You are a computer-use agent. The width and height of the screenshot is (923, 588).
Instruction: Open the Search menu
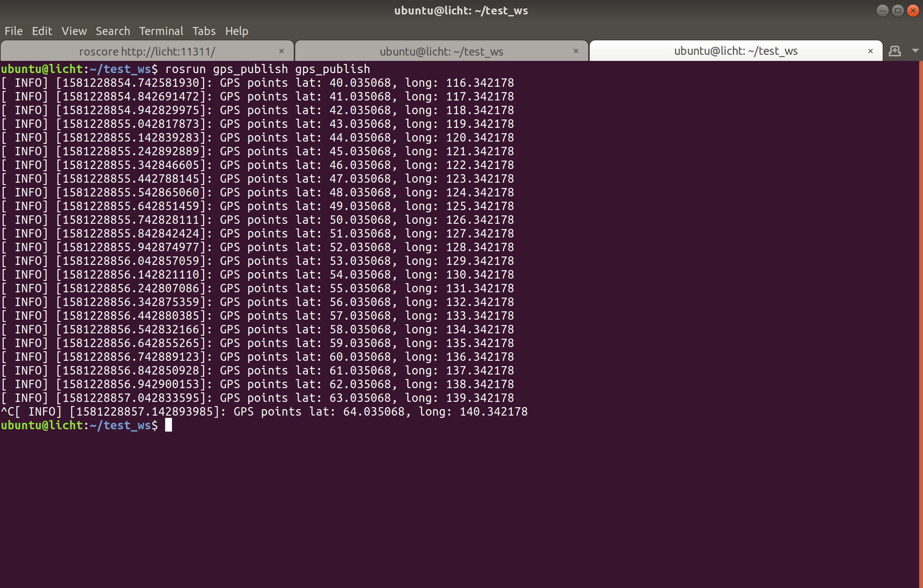(x=113, y=31)
